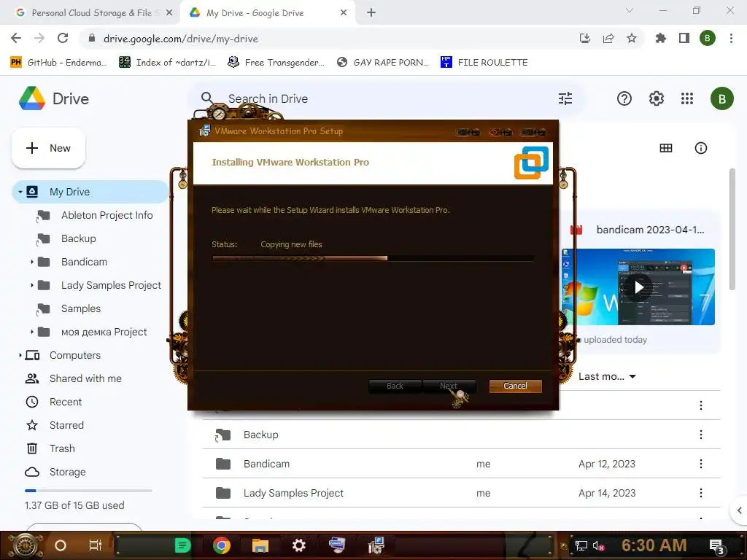Share this page from the address bar
This screenshot has height=560, width=747.
pos(608,38)
